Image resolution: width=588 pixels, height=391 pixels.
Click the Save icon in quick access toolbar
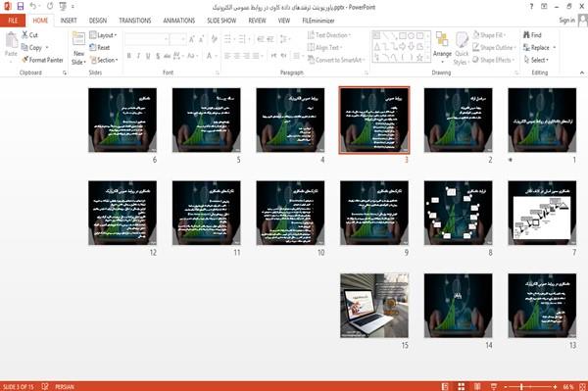(21, 7)
